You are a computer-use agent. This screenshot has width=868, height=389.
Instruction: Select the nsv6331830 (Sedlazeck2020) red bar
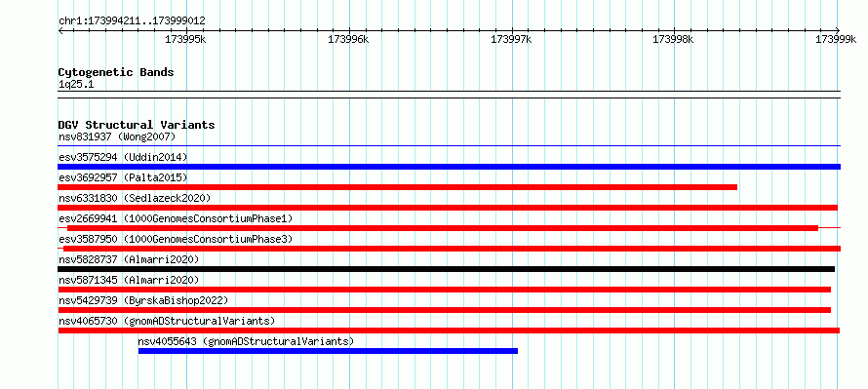point(448,208)
